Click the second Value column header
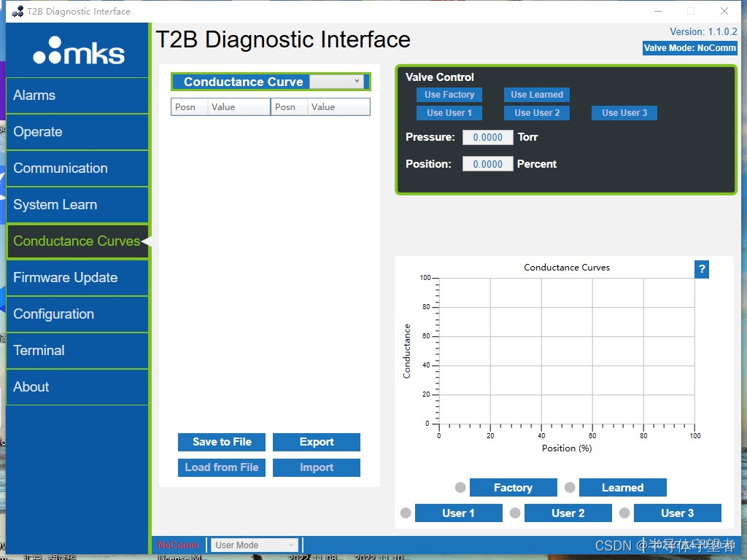The width and height of the screenshot is (747, 560). click(x=338, y=107)
